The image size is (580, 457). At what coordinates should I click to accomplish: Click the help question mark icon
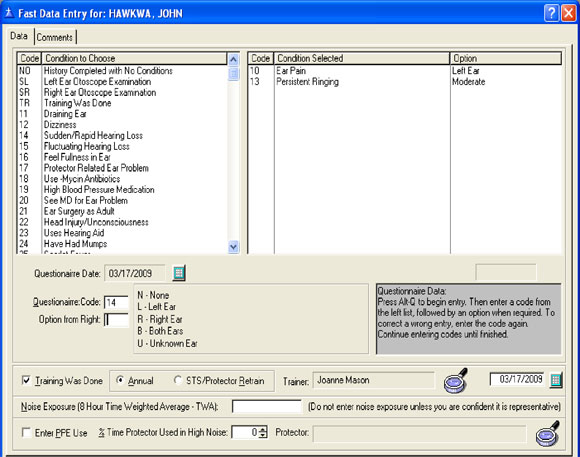(x=551, y=13)
